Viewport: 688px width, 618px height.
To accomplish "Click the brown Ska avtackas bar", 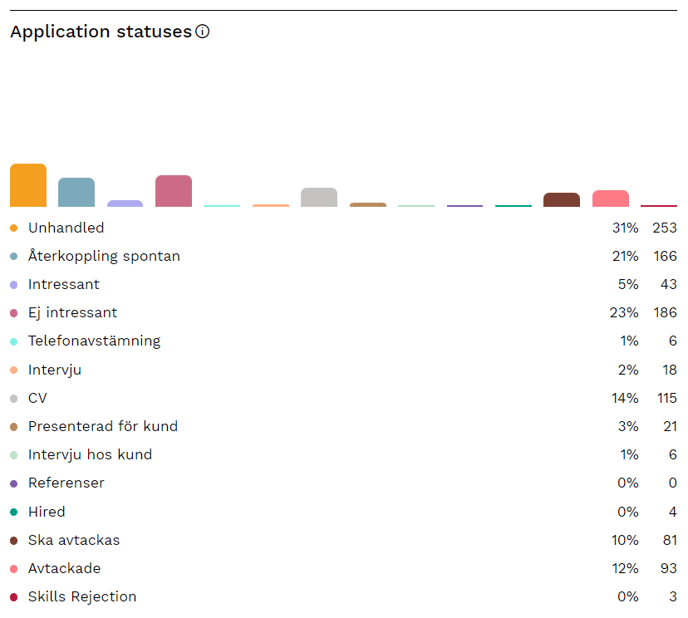I will pos(561,200).
